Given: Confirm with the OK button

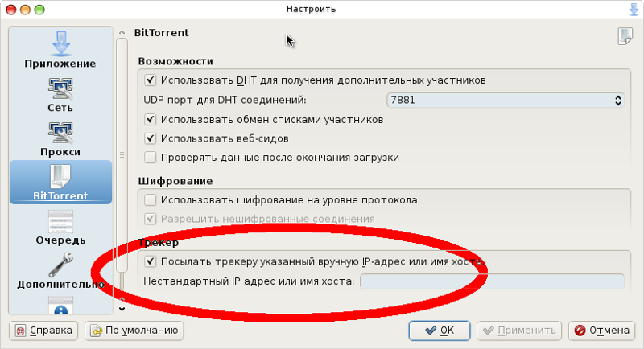Looking at the screenshot, I should pos(440,331).
